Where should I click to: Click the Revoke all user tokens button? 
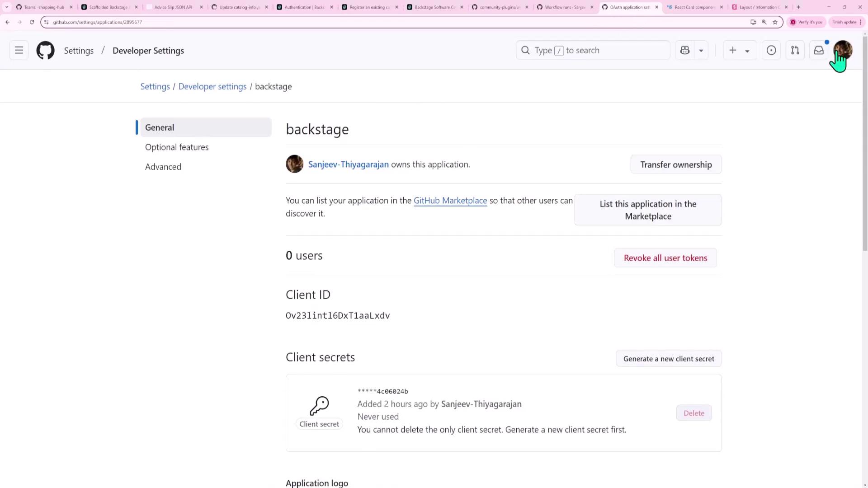tap(665, 258)
